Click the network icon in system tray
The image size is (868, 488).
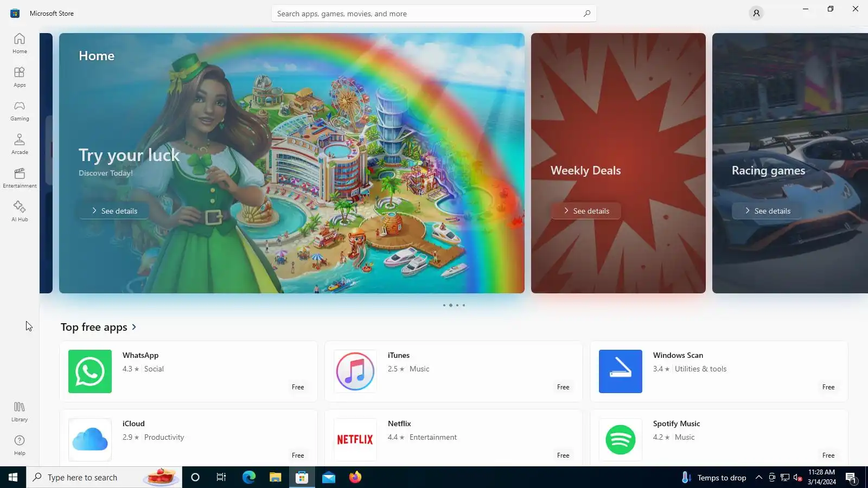click(784, 477)
